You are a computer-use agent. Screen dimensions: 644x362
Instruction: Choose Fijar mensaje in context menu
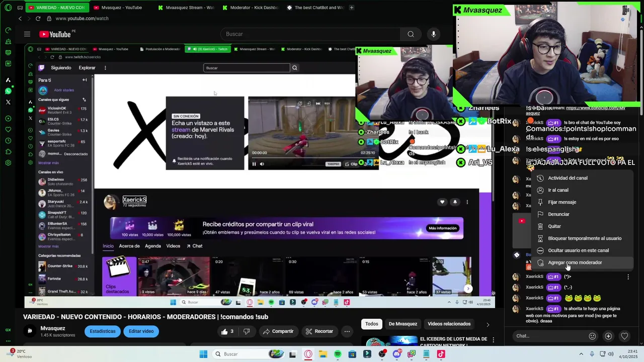click(x=582, y=202)
